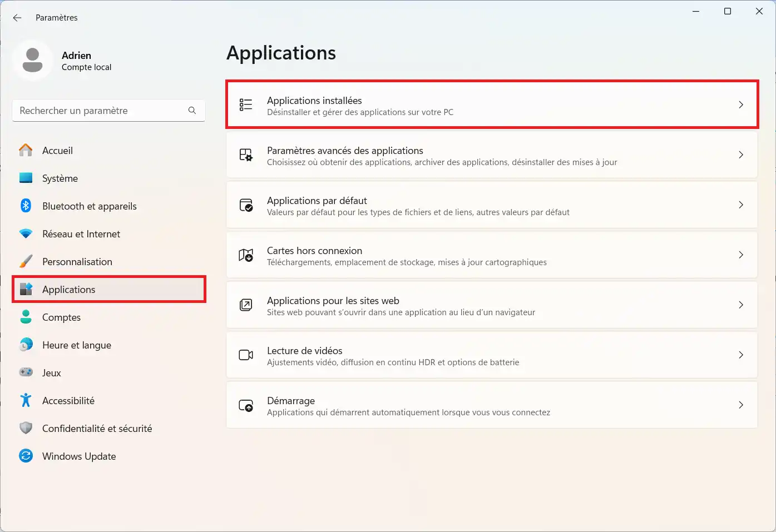Click 'Désinstaller et gérer des applications' description
The width and height of the screenshot is (776, 532).
point(360,112)
